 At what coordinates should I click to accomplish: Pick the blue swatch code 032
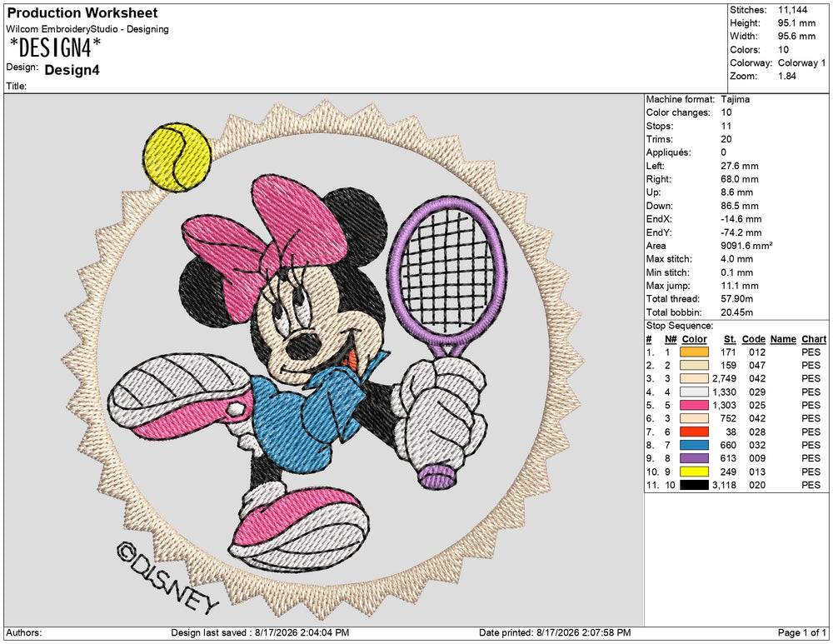(x=695, y=445)
